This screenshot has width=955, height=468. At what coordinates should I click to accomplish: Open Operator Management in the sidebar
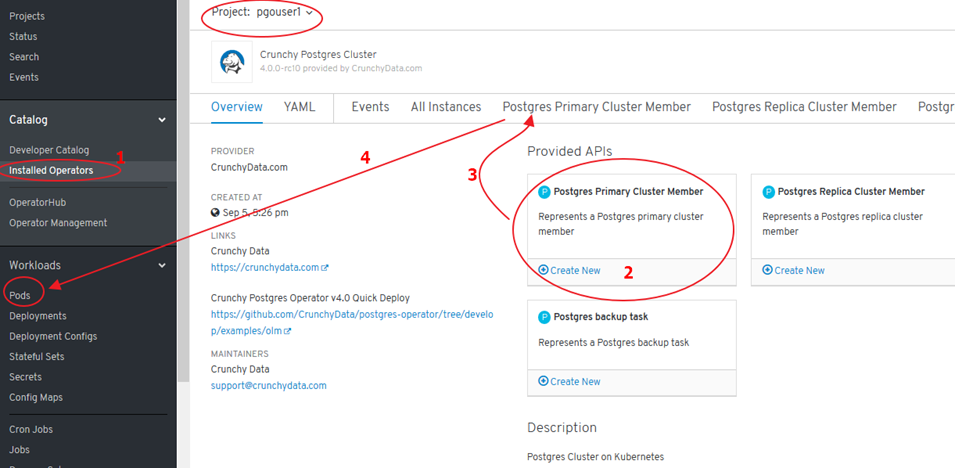point(58,223)
